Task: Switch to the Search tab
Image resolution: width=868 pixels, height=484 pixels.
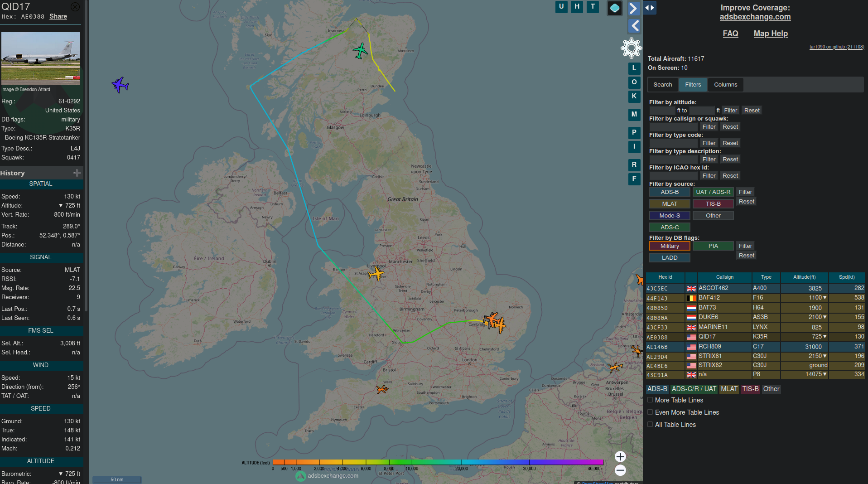Action: coord(663,85)
